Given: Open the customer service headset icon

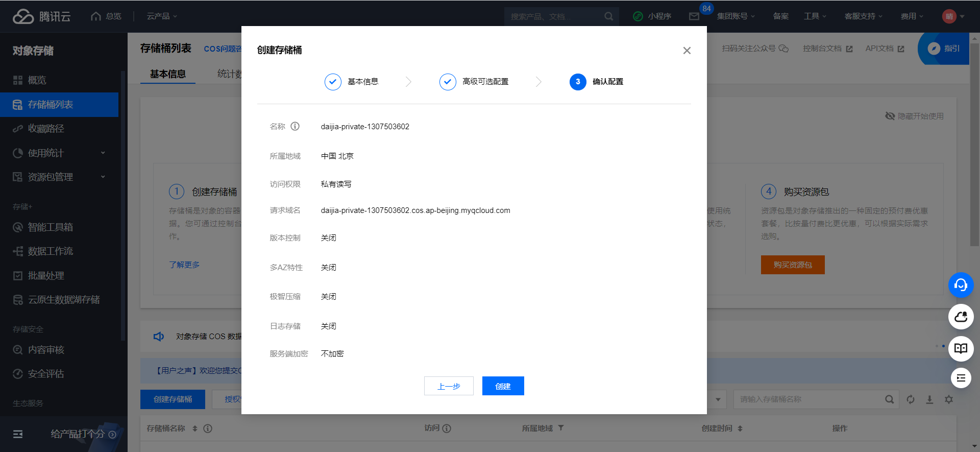Looking at the screenshot, I should pyautogui.click(x=961, y=285).
